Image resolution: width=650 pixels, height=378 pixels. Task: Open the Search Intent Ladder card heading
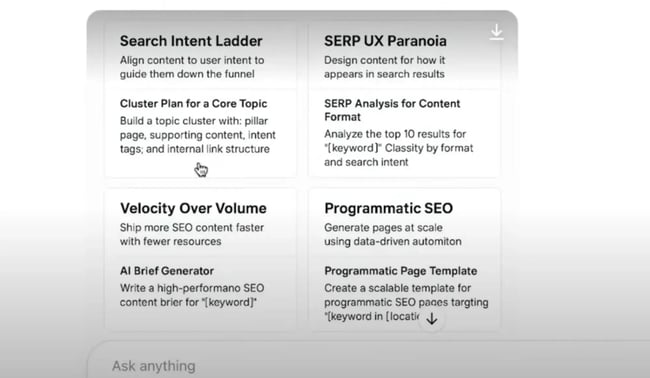(191, 41)
